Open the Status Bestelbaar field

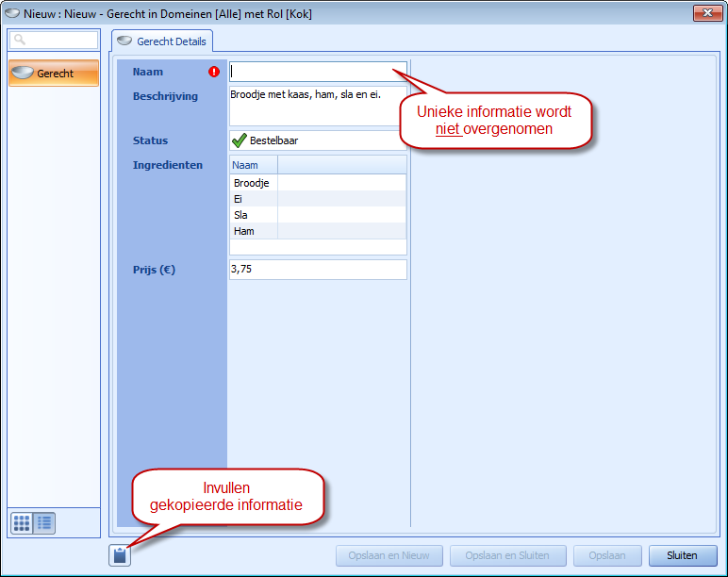(318, 140)
